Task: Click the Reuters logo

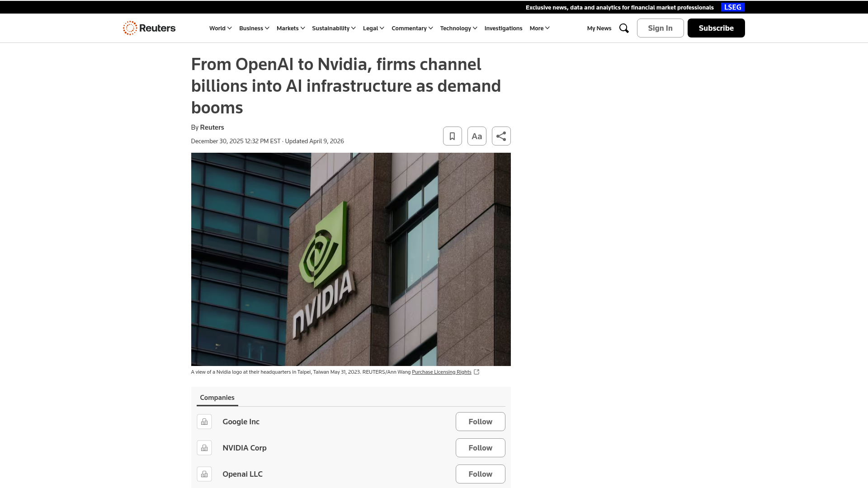Action: coord(149,28)
